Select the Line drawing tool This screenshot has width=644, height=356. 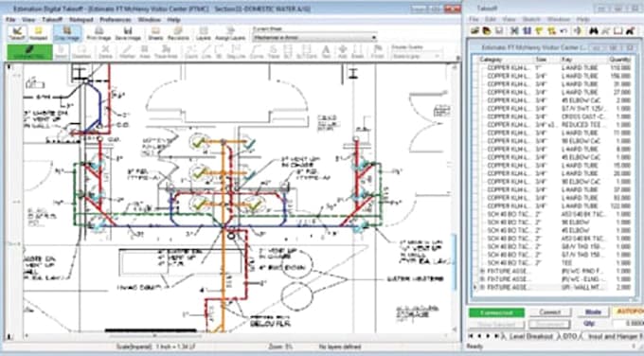pos(206,52)
